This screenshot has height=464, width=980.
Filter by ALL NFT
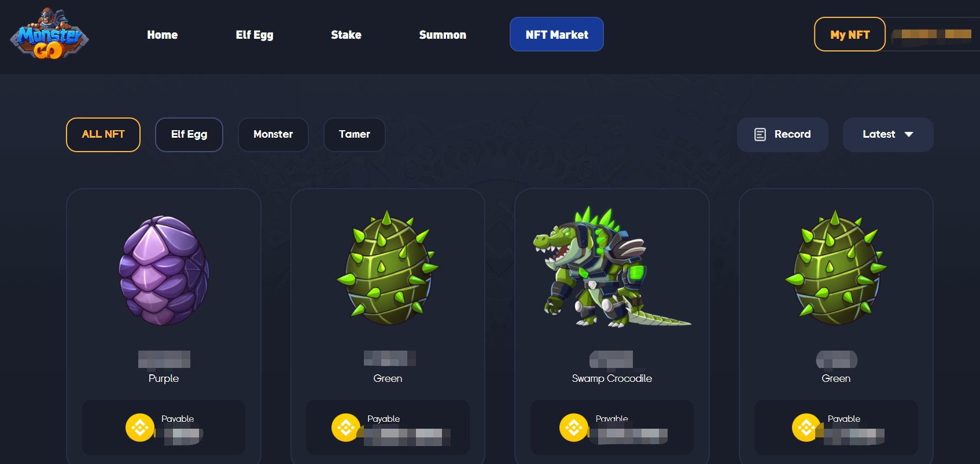tap(103, 135)
